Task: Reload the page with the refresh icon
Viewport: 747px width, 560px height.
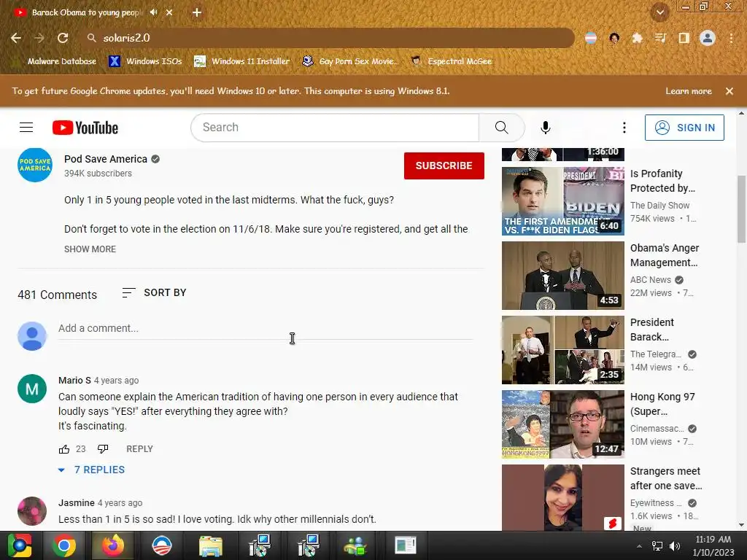Action: point(63,38)
